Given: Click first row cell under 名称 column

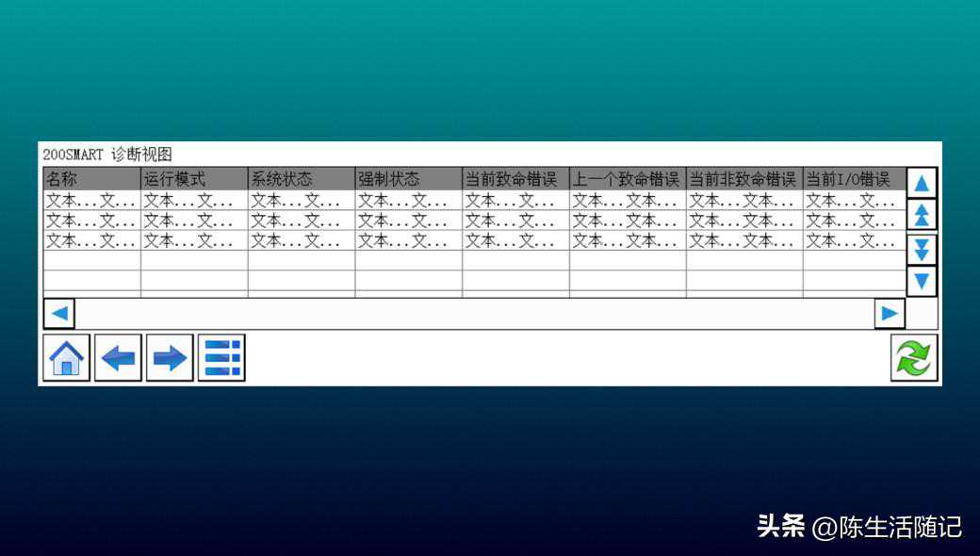Looking at the screenshot, I should coord(91,201).
